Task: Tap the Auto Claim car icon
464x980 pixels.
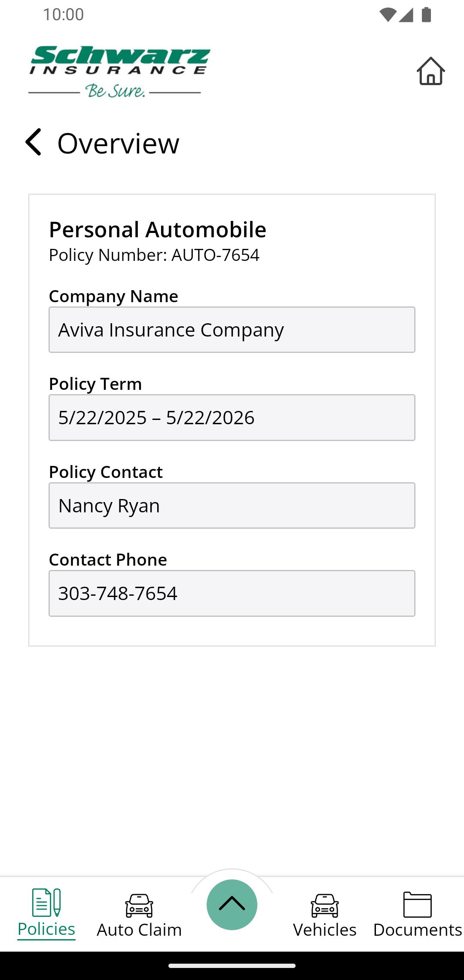Action: (139, 905)
